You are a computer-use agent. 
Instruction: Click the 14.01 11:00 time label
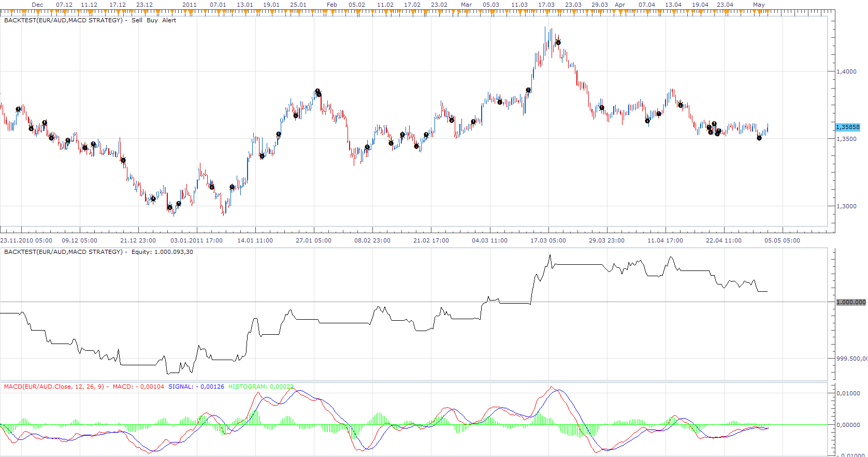255,240
